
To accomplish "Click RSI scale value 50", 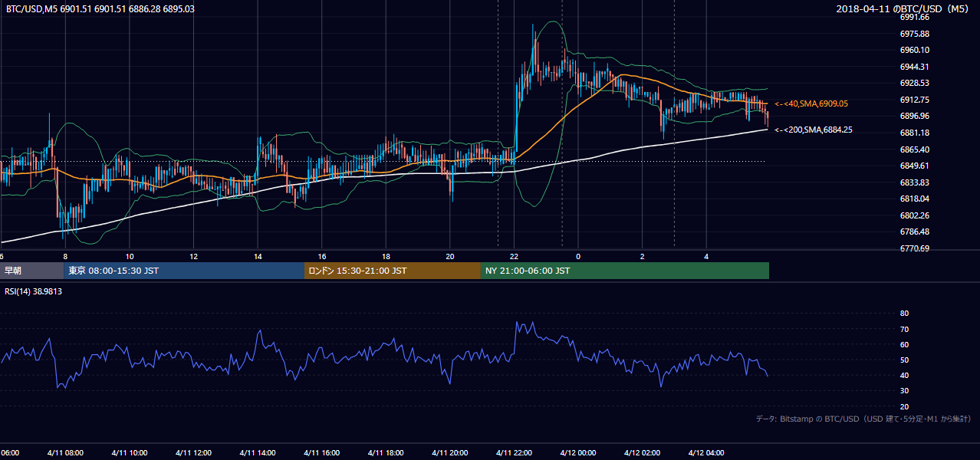I will click(904, 360).
